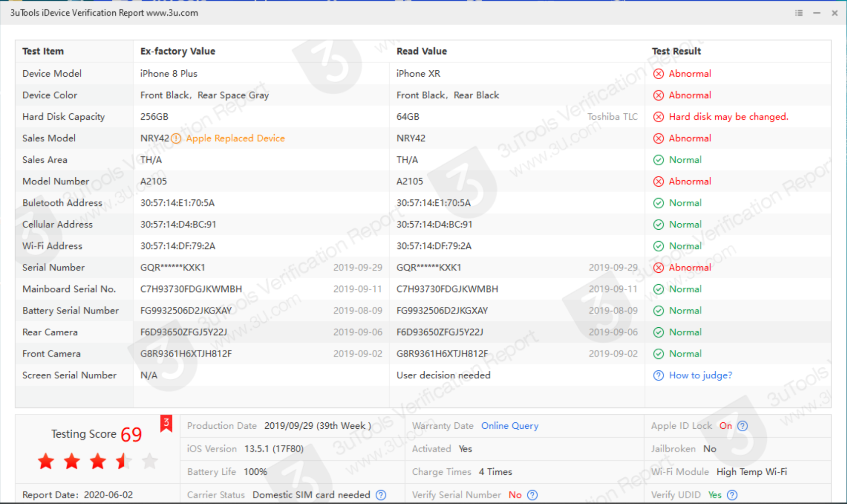847x504 pixels.
Task: Select the read front camera serial G8R9361H6XTJH812F
Action: (442, 353)
